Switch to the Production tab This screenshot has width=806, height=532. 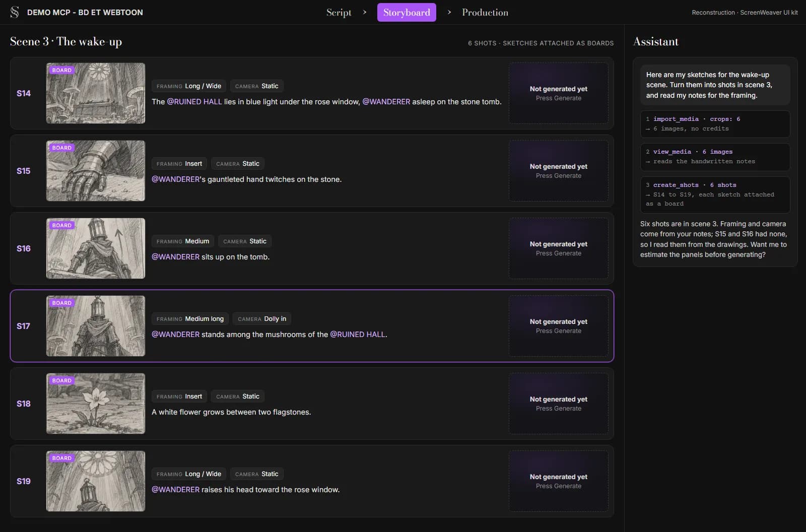click(485, 13)
